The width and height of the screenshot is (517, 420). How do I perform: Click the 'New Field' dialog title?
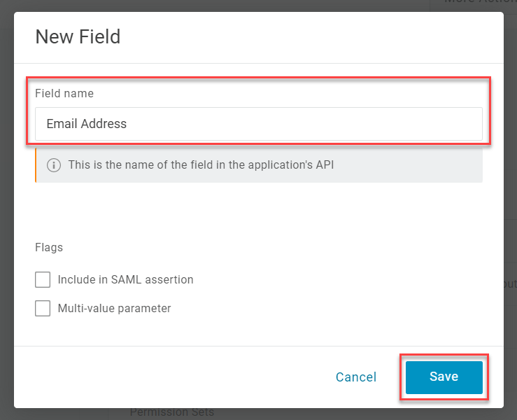click(x=78, y=36)
